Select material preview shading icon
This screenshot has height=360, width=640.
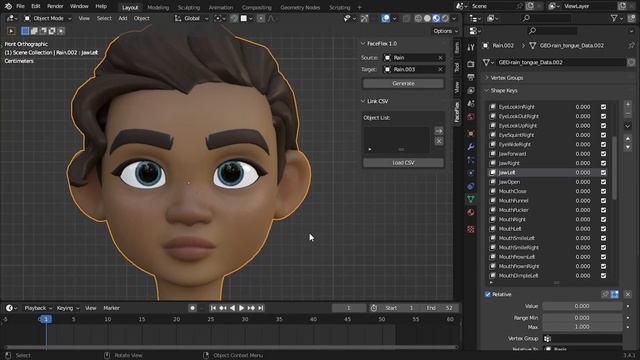tap(436, 18)
